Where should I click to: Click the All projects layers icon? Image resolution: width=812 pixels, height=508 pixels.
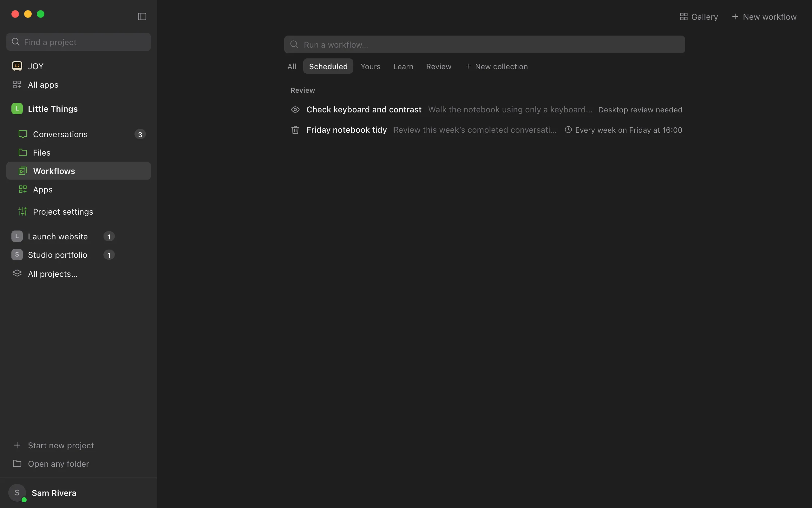[x=17, y=273]
